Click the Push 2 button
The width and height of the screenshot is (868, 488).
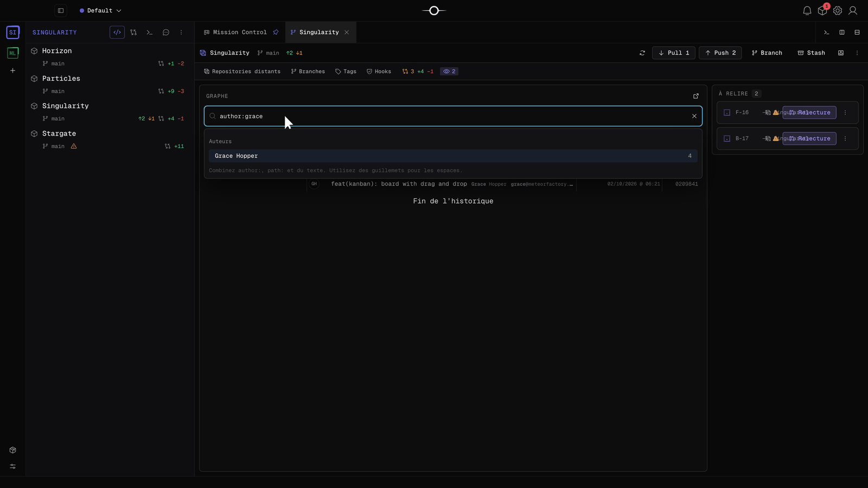[720, 53]
